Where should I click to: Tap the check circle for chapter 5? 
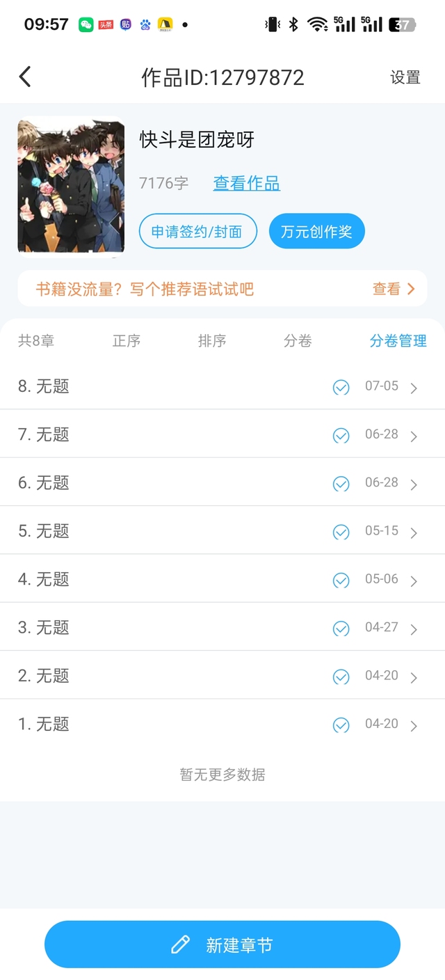tap(341, 532)
